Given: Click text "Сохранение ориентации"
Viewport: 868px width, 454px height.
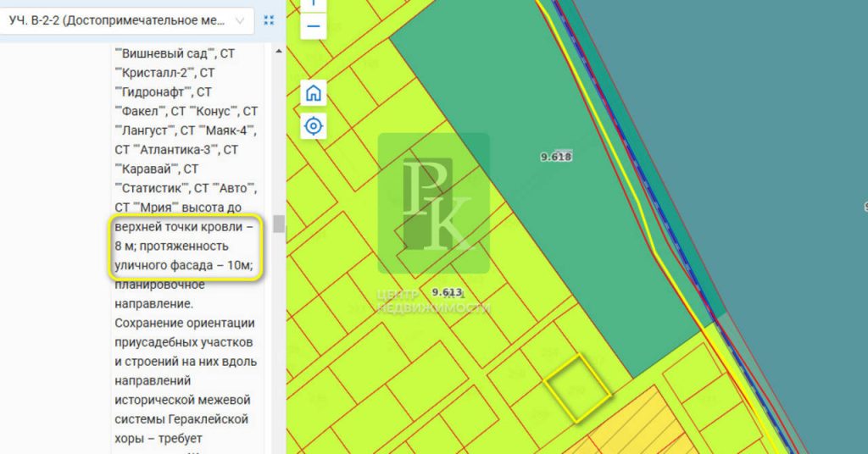Looking at the screenshot, I should tap(185, 323).
